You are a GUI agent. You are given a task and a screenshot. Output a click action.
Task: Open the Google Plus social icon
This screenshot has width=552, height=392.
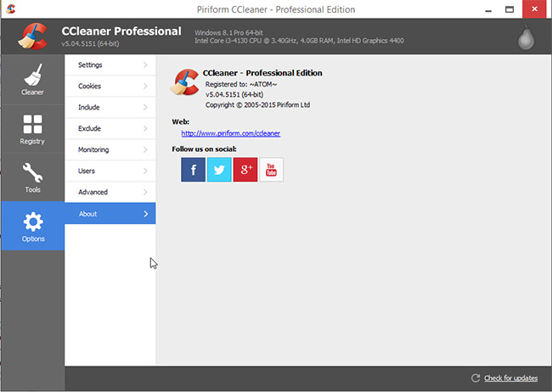(245, 170)
